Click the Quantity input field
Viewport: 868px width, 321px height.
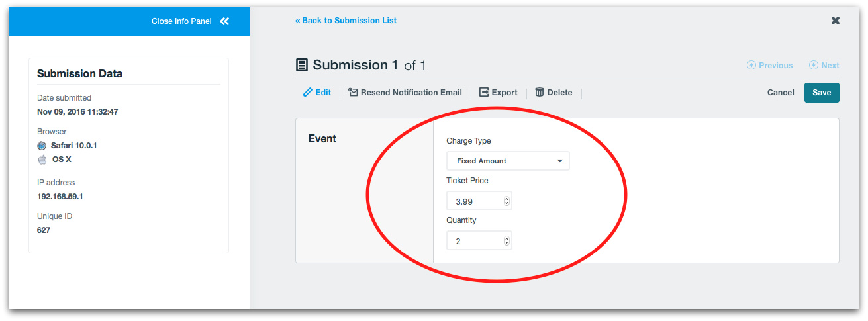[x=473, y=242]
